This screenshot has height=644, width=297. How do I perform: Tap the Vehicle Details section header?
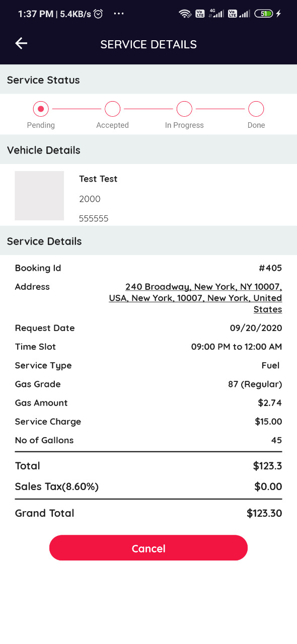click(148, 150)
